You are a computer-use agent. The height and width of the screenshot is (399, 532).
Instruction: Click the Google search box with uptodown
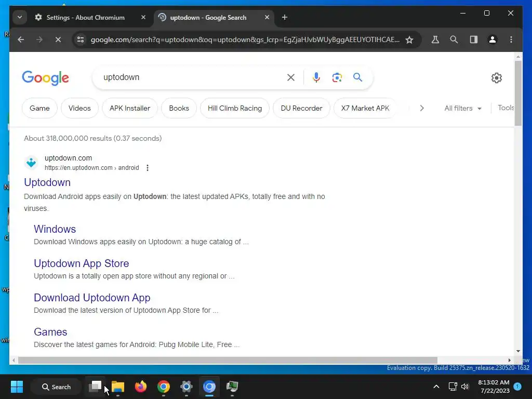(190, 77)
